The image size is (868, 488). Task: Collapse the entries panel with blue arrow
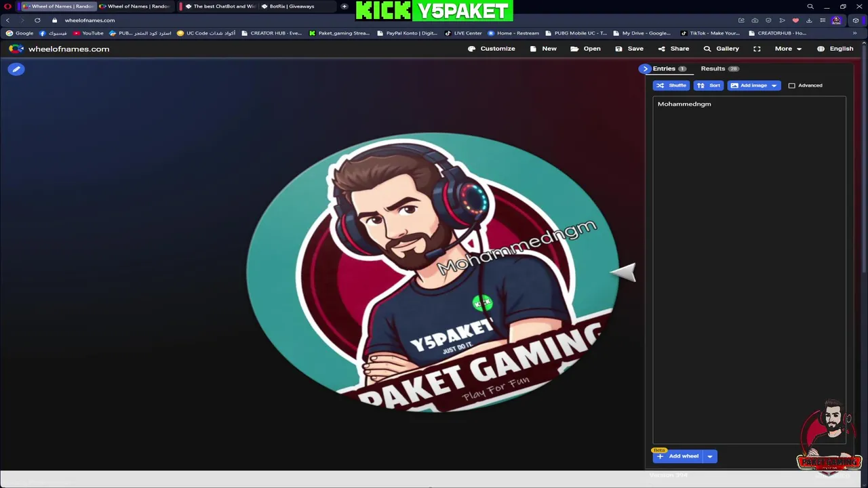[x=645, y=68]
